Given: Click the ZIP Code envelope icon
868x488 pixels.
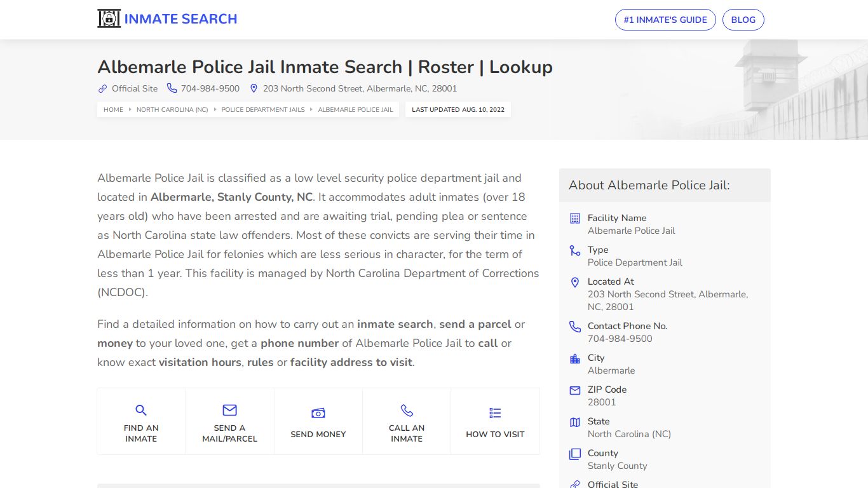Looking at the screenshot, I should pos(575,390).
